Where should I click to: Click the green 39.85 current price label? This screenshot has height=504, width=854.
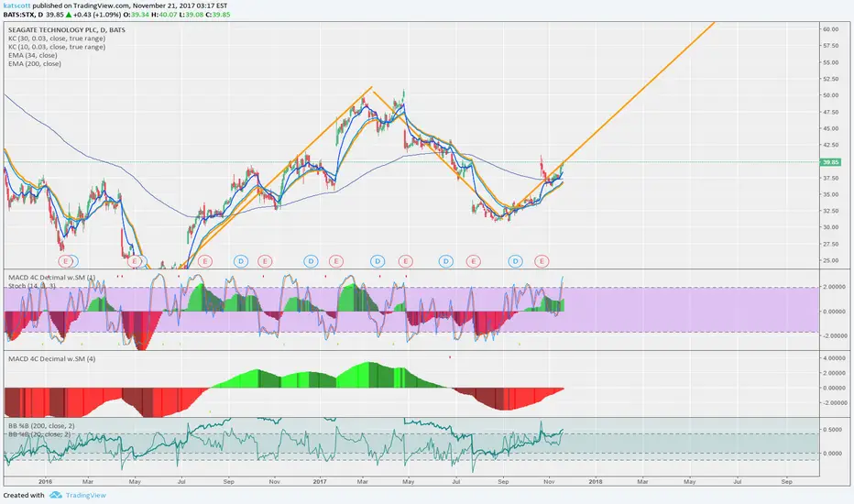tap(830, 162)
